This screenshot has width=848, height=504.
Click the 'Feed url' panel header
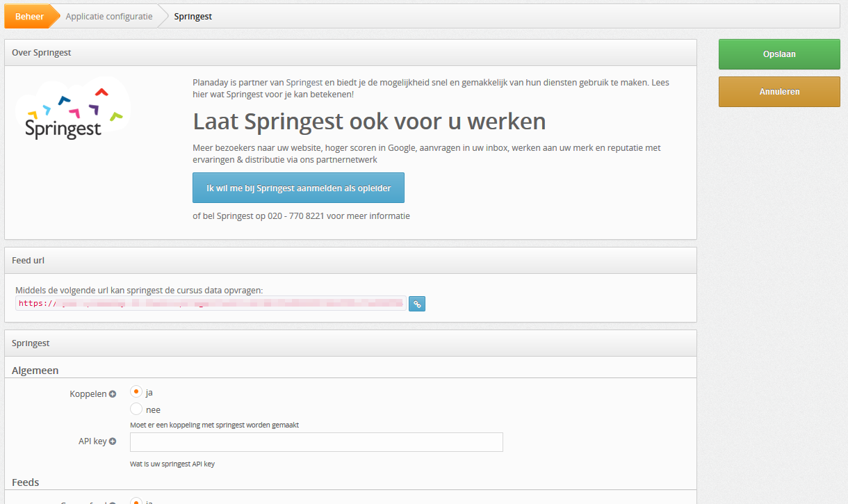point(350,261)
